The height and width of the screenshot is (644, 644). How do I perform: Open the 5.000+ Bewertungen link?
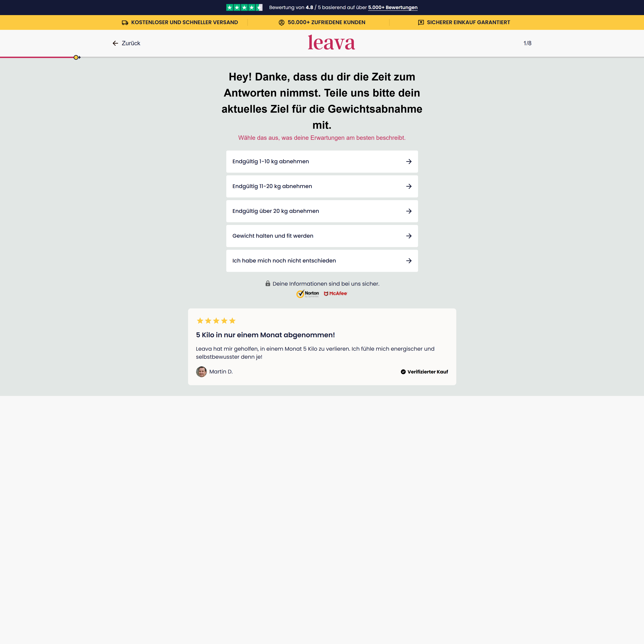392,8
